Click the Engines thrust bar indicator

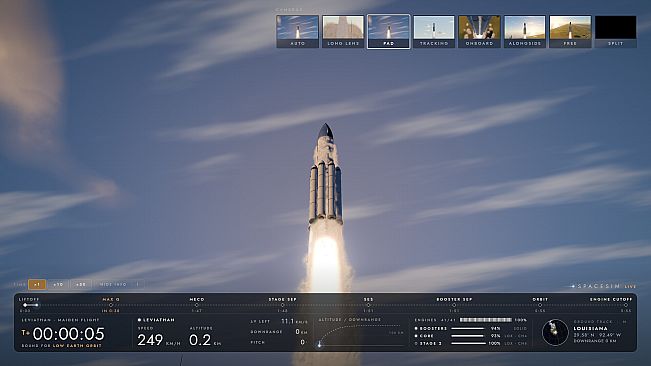click(486, 320)
